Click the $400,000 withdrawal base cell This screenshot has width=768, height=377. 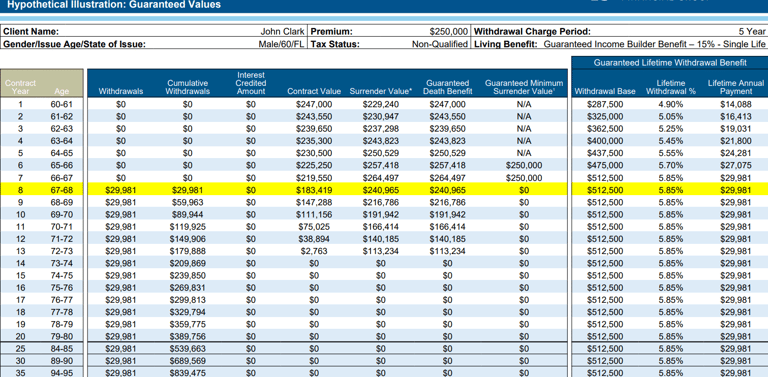point(605,141)
